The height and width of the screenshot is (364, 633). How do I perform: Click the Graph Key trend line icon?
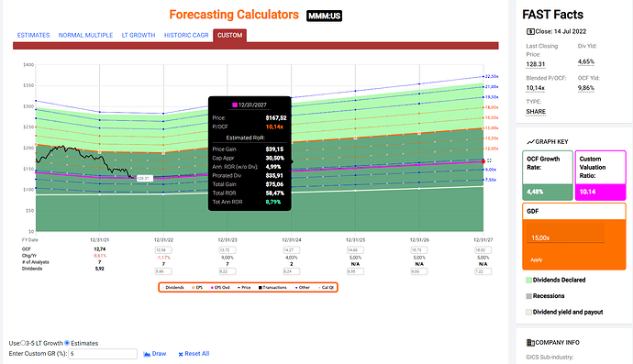530,141
